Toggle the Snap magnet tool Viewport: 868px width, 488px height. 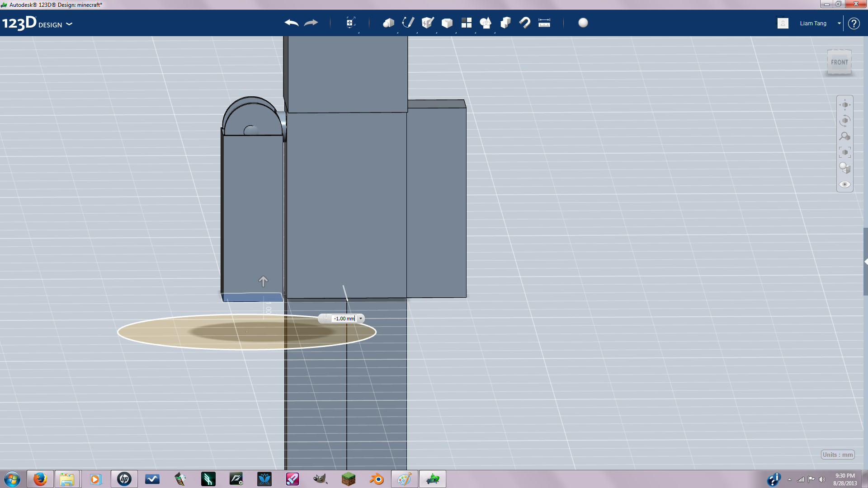point(525,23)
